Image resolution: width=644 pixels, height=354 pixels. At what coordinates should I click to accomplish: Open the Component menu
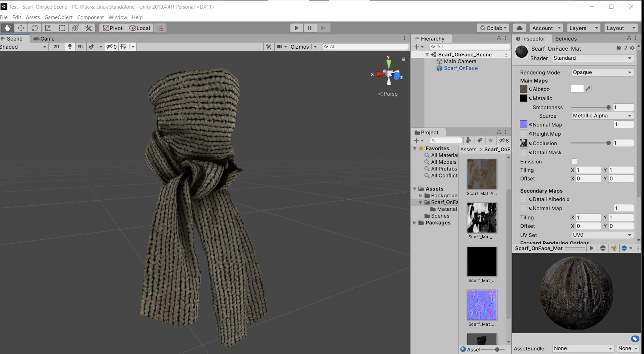(x=90, y=17)
